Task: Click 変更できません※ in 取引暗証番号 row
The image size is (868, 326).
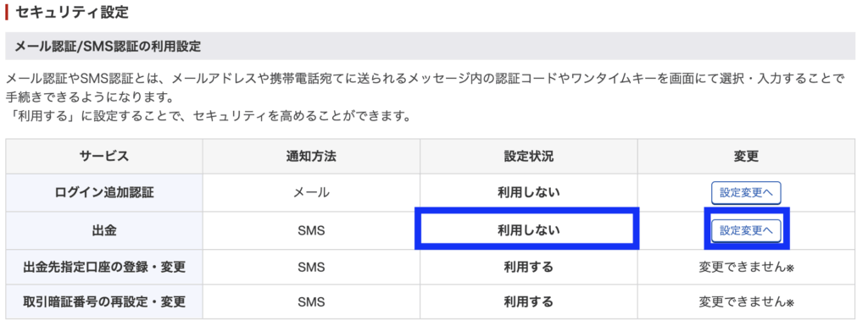Action: click(x=746, y=302)
